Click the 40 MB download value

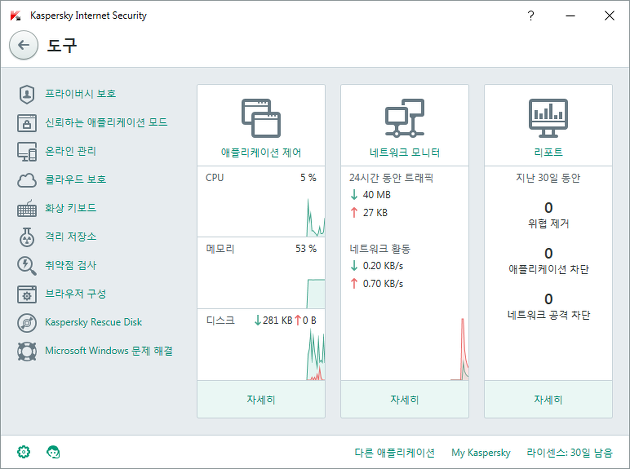pos(376,195)
